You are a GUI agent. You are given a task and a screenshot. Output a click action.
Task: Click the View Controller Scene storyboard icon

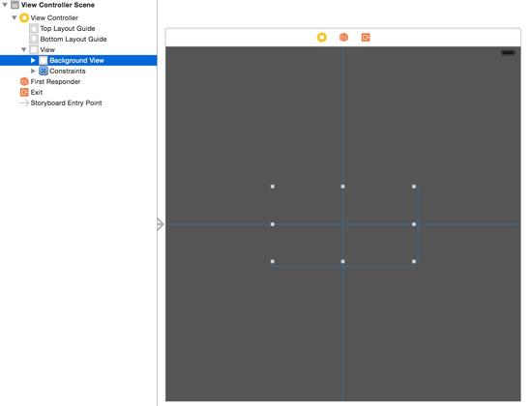[x=15, y=5]
